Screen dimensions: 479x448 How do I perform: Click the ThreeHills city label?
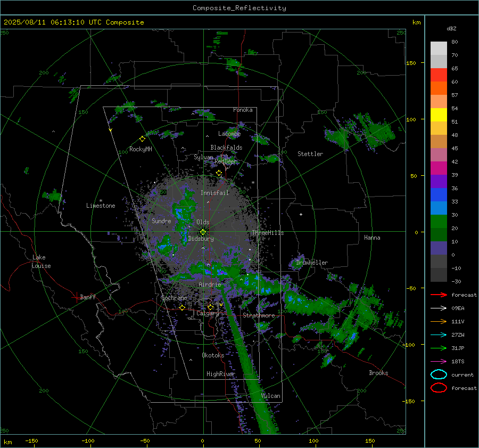(x=268, y=233)
